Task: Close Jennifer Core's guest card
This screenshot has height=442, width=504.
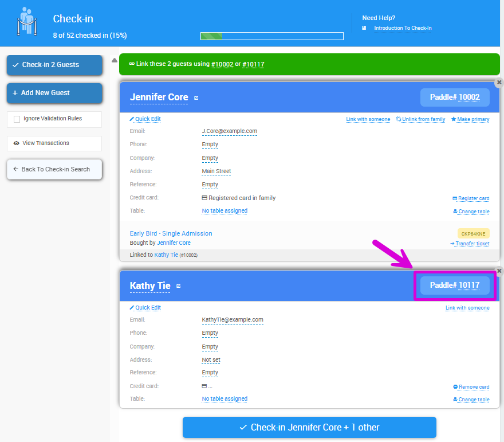Action: pyautogui.click(x=499, y=83)
